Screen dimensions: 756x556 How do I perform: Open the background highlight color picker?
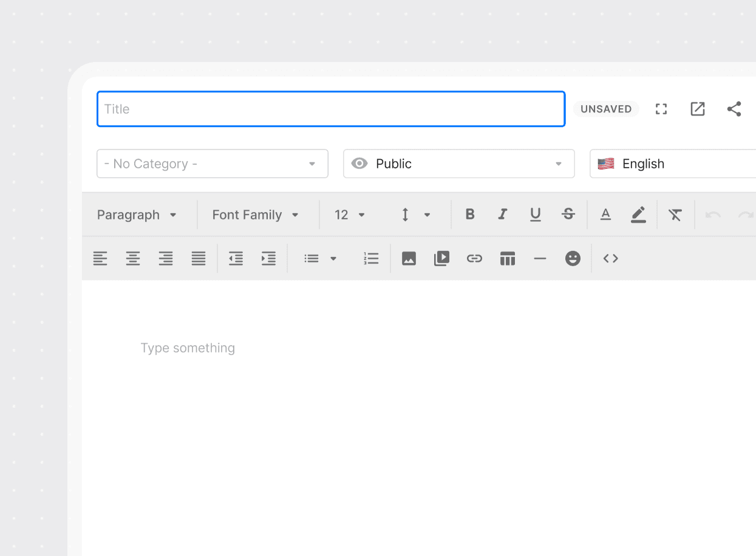click(638, 215)
